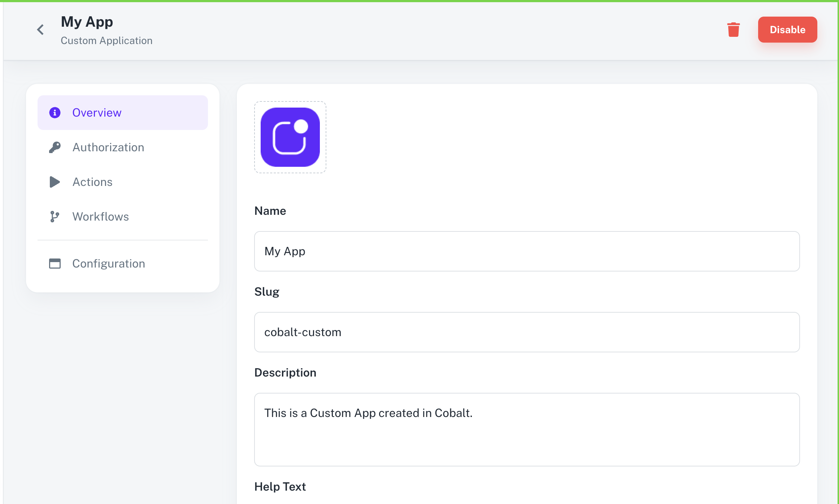Click the Actions play icon

point(55,182)
